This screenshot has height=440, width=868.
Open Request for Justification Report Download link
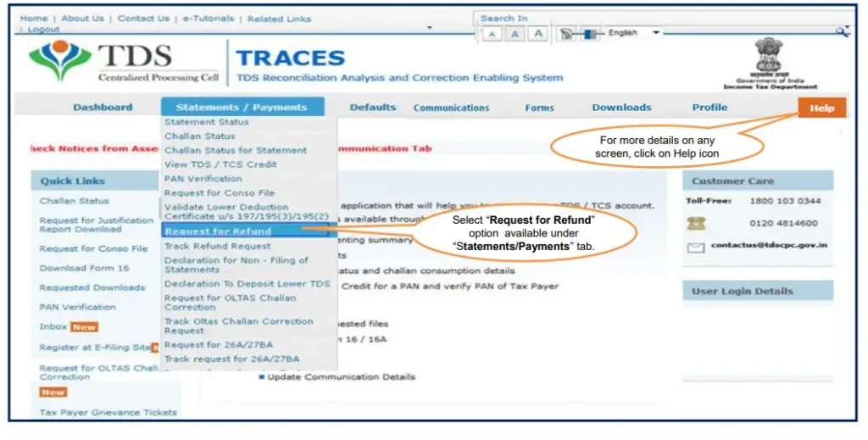[97, 225]
